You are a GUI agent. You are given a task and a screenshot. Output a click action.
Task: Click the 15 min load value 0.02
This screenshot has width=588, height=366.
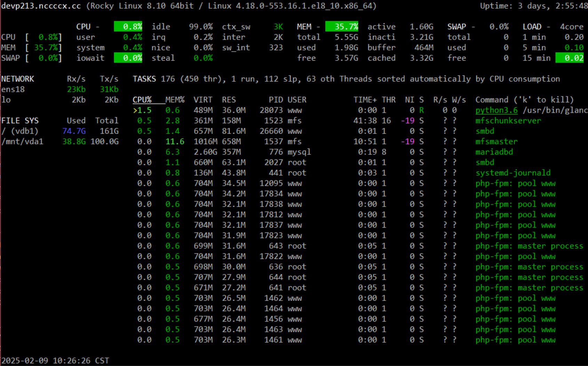(570, 58)
